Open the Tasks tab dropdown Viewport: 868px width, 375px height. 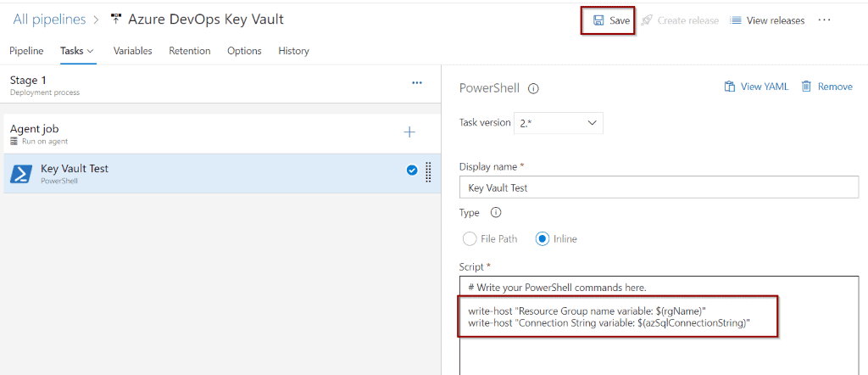[x=77, y=51]
